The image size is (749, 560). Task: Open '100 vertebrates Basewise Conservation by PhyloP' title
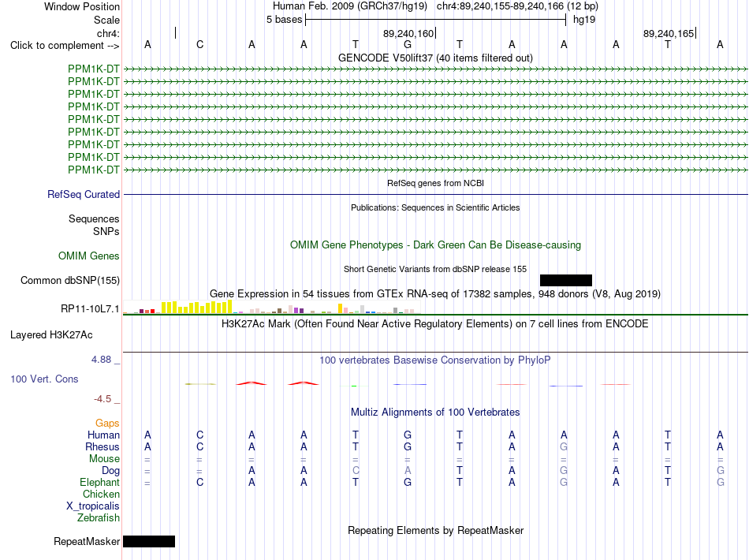pos(435,360)
